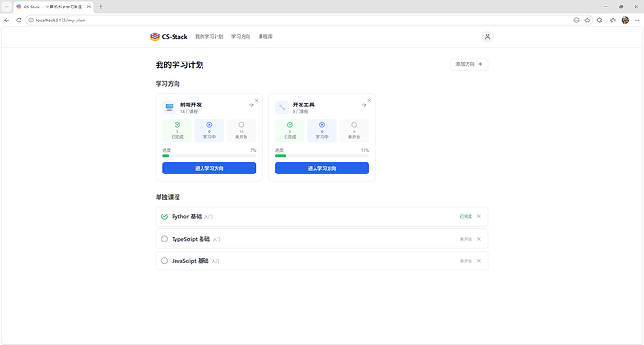Remove the 开发工具 direction with its X
644x345 pixels.
[x=369, y=100]
